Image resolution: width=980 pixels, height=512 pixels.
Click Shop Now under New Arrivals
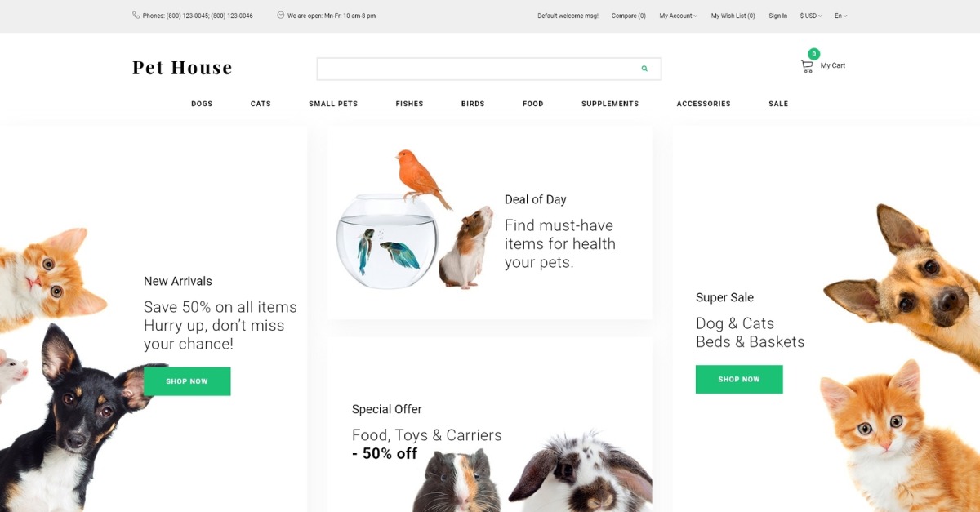[x=187, y=381]
